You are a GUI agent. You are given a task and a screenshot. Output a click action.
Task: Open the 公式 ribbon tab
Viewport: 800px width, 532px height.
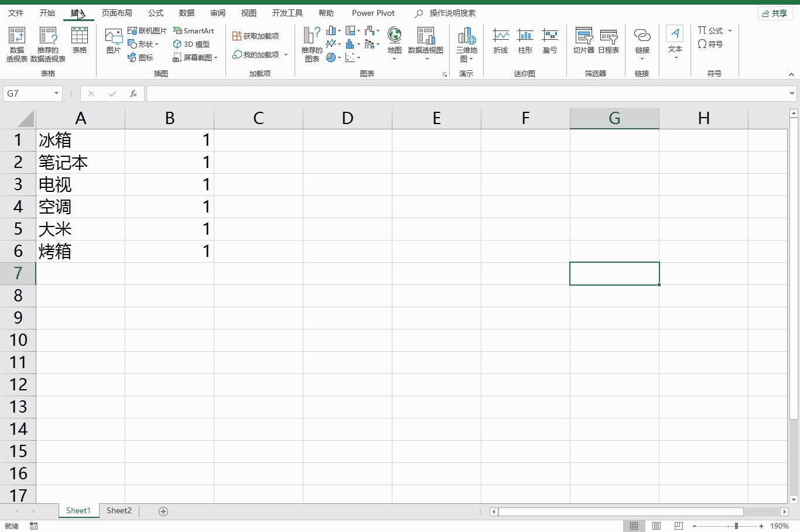tap(156, 13)
